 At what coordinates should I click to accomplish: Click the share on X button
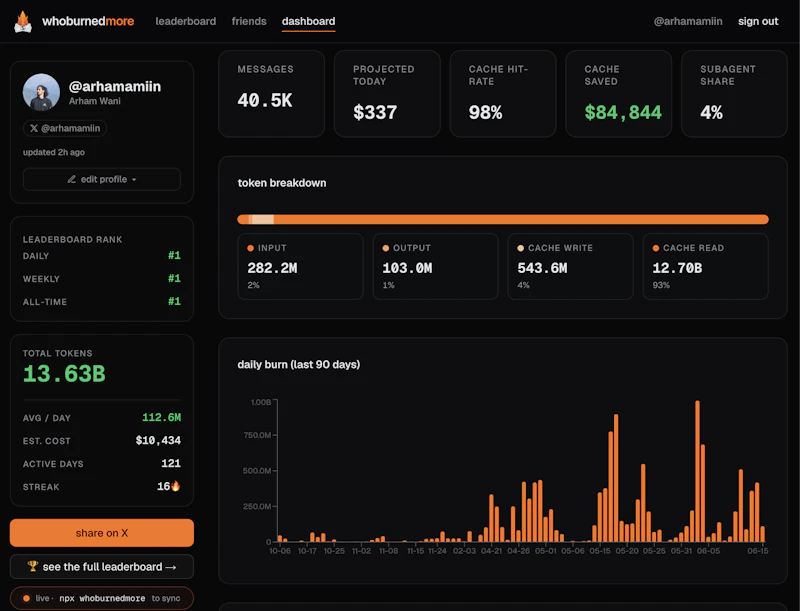point(102,533)
